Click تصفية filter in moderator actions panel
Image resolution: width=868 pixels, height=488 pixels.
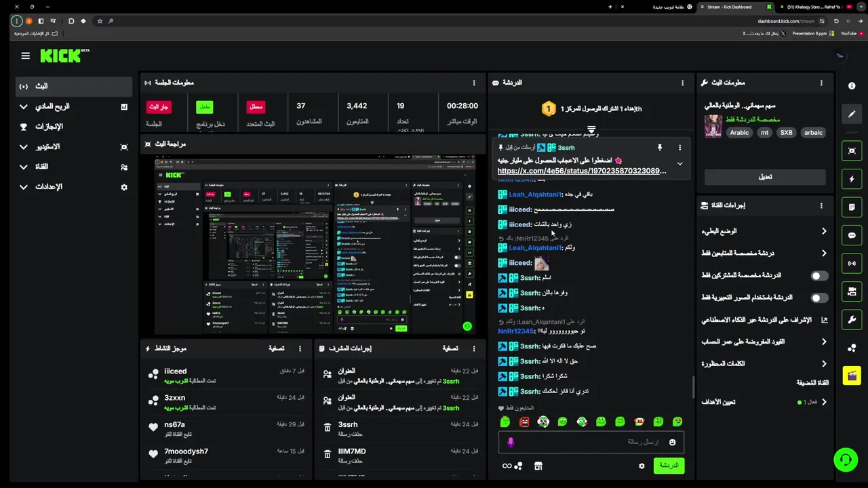[450, 348]
